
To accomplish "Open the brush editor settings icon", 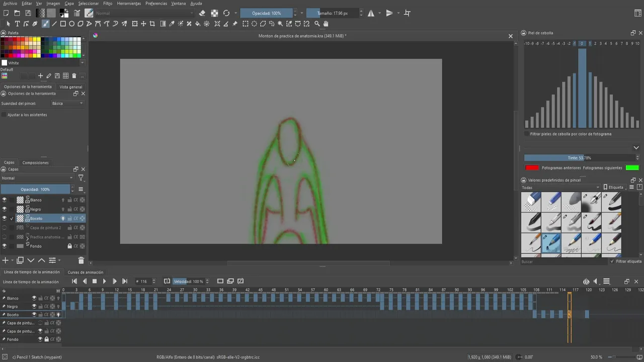I will point(77,13).
